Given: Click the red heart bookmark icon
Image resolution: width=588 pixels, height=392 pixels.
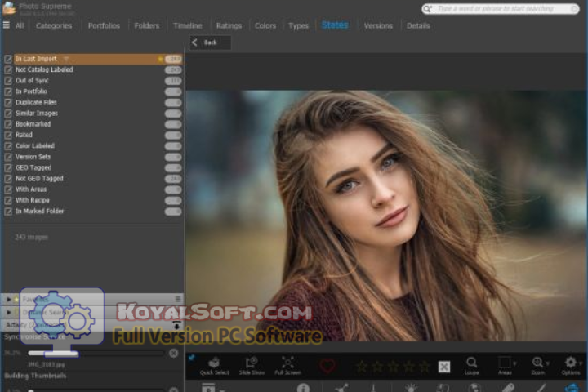Looking at the screenshot, I should pos(327,366).
